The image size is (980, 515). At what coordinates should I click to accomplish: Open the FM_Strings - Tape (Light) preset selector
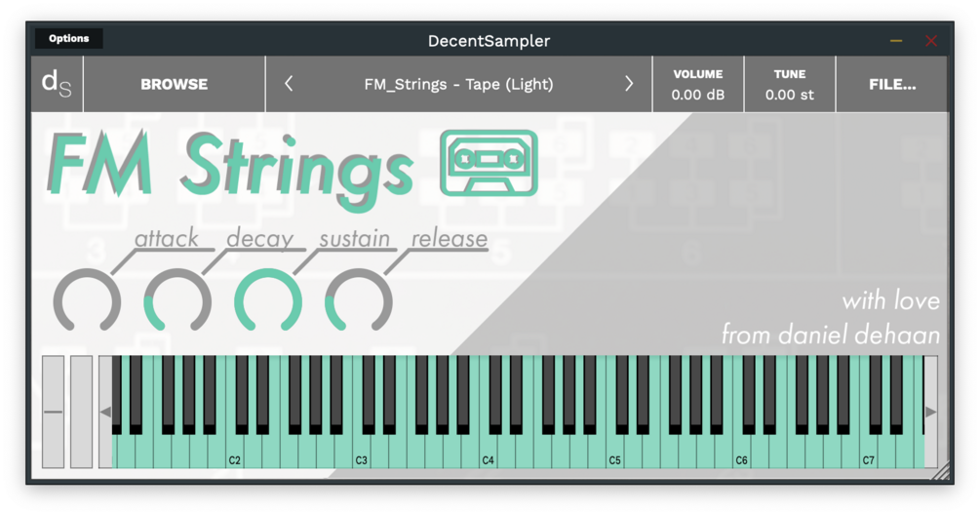point(458,85)
